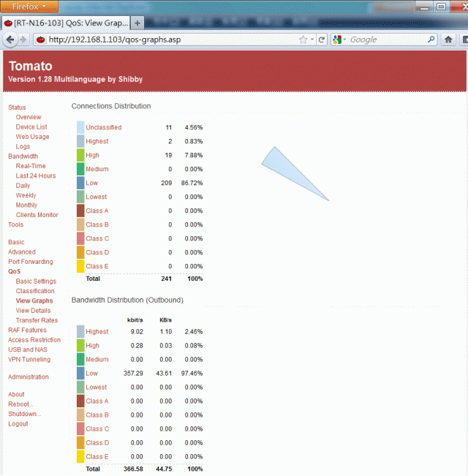Open the Device List page

(x=31, y=127)
